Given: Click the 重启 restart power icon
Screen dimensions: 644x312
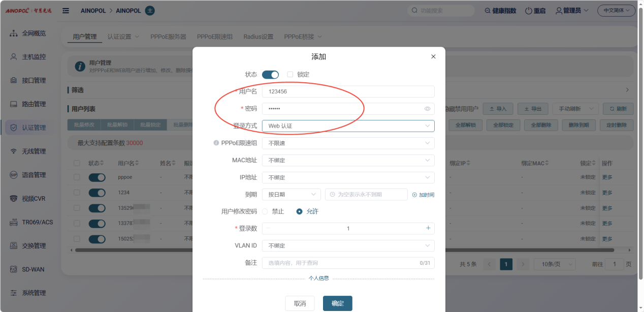Looking at the screenshot, I should point(529,11).
